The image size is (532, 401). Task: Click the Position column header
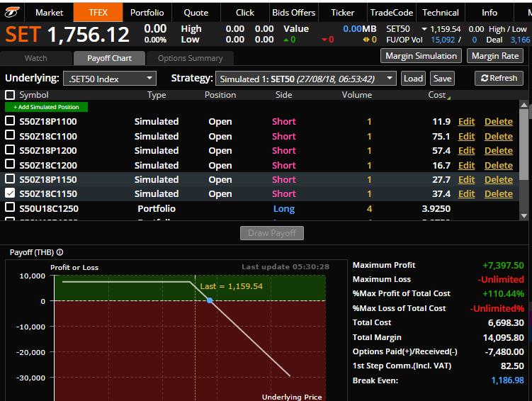coord(220,95)
